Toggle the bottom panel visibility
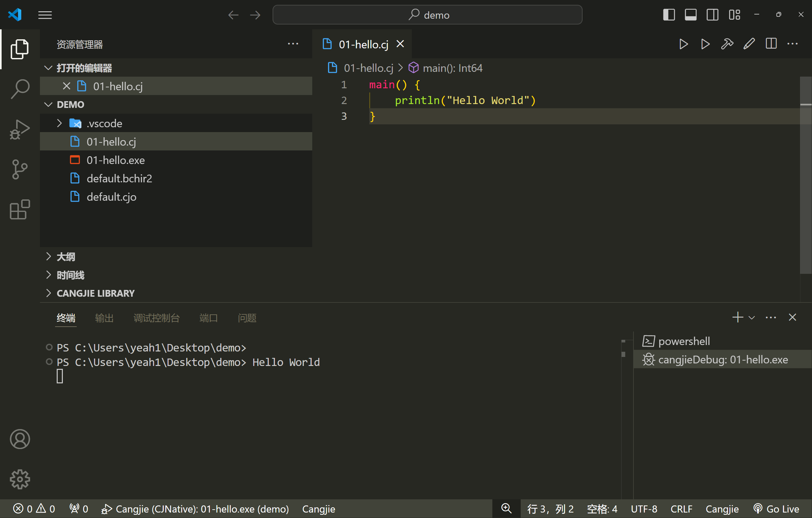Image resolution: width=812 pixels, height=518 pixels. pyautogui.click(x=691, y=15)
